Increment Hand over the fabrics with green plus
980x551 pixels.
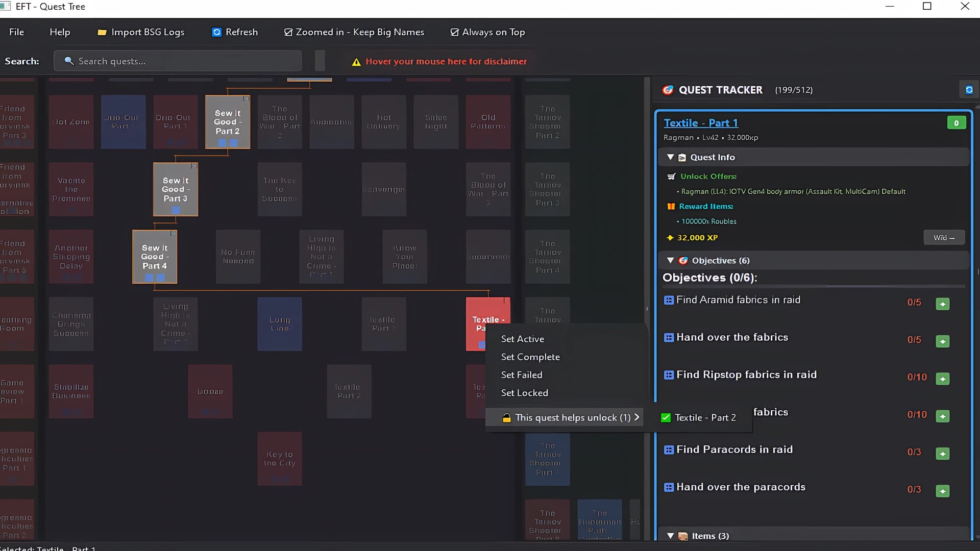point(943,341)
